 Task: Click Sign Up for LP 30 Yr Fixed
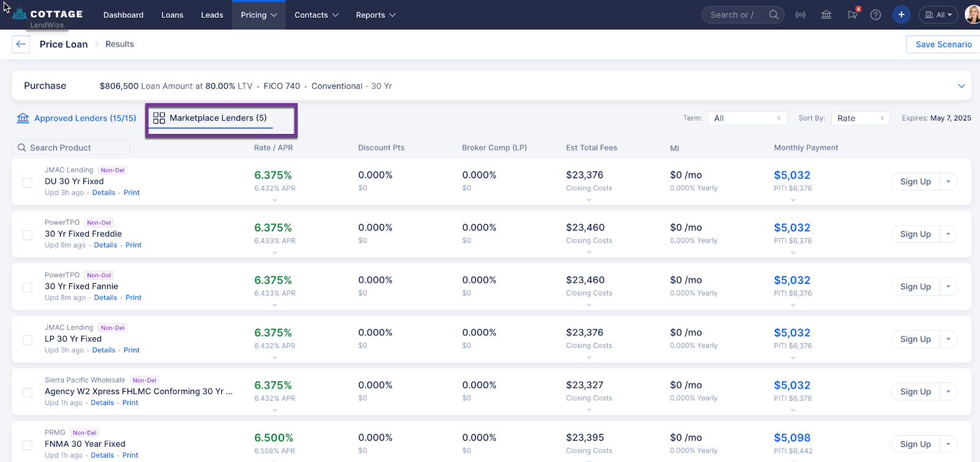(x=915, y=340)
